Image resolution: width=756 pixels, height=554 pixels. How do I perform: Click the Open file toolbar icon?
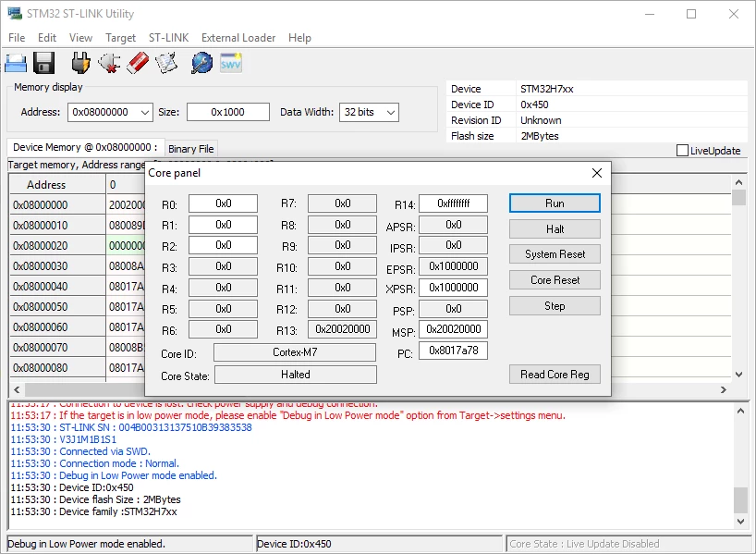pyautogui.click(x=16, y=63)
